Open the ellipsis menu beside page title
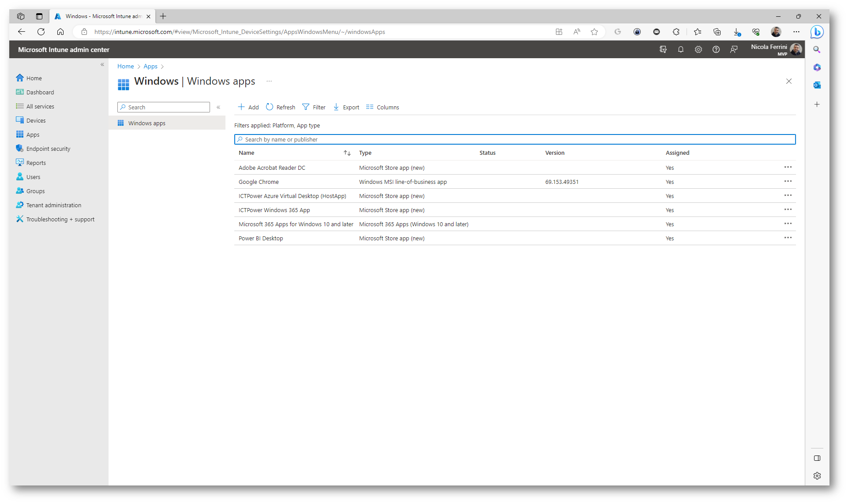Screen dimensions: 848x504 269,81
